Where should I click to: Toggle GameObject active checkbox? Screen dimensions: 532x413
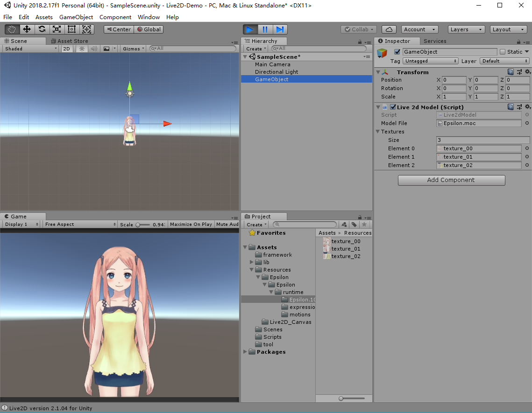click(x=397, y=52)
